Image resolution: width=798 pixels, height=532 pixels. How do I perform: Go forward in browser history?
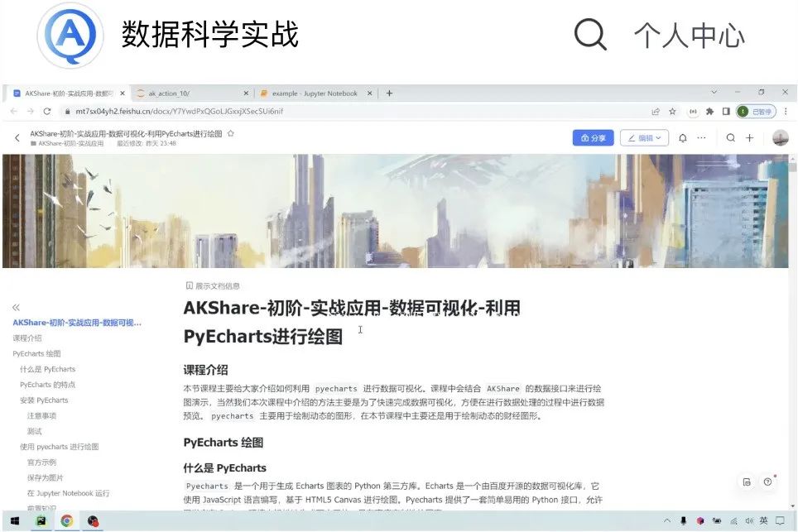[31, 112]
